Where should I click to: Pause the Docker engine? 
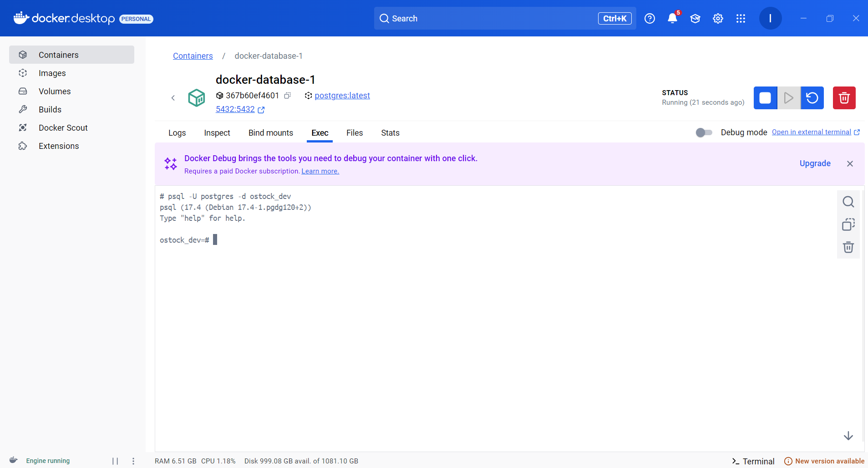115,461
